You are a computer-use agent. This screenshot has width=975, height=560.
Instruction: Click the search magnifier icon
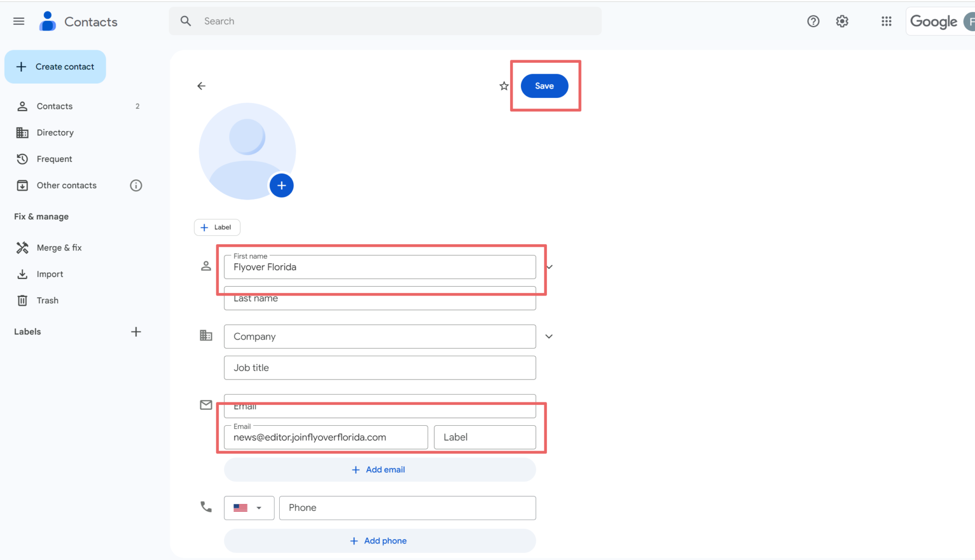click(186, 21)
